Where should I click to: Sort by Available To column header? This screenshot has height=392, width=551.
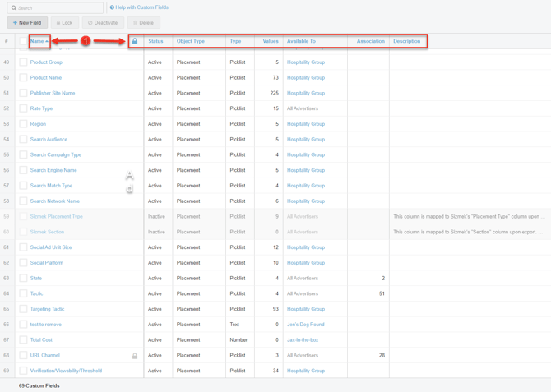(x=301, y=41)
